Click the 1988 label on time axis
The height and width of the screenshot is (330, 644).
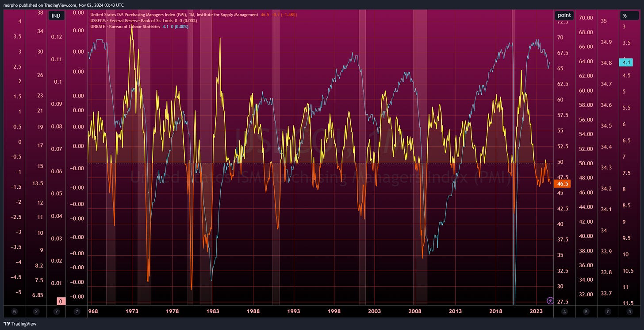pyautogui.click(x=253, y=312)
